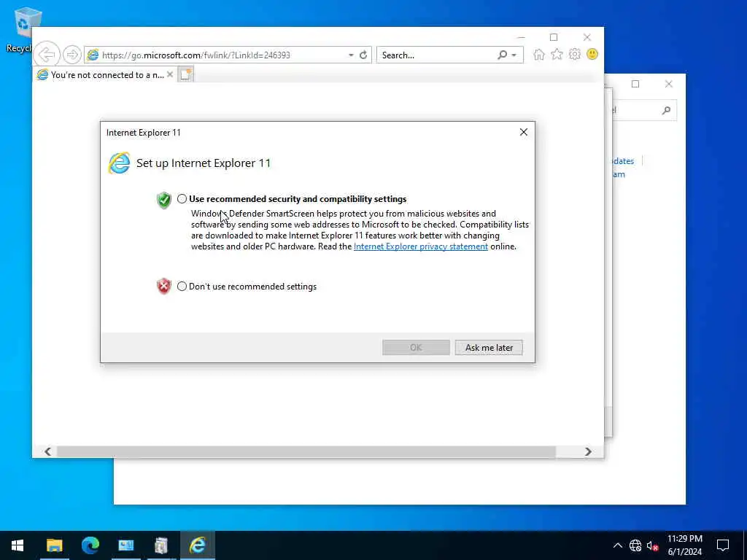Click the smiley feedback icon
This screenshot has width=747, height=560.
coord(592,54)
